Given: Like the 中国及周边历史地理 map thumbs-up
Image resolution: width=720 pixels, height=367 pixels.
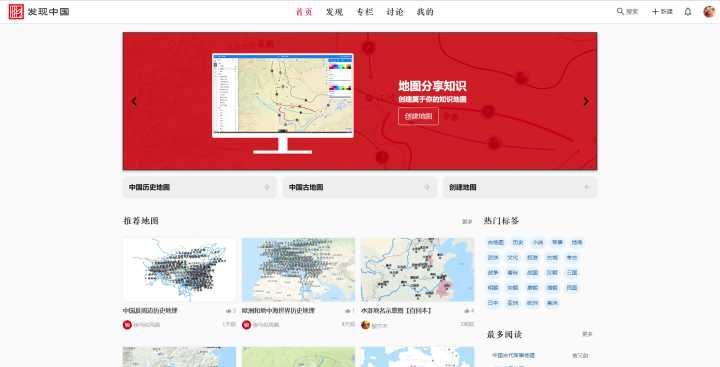Looking at the screenshot, I should [228, 311].
